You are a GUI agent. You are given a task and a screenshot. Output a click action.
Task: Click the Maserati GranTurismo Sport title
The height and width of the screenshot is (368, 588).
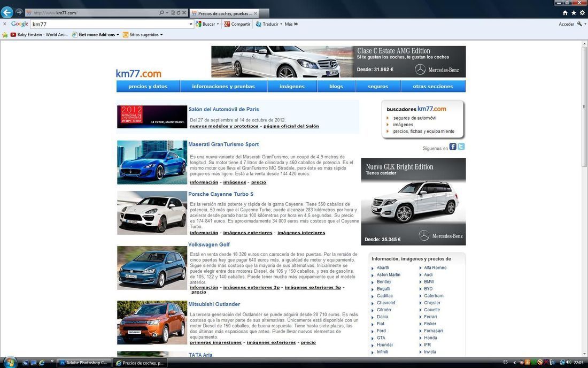[x=223, y=144]
